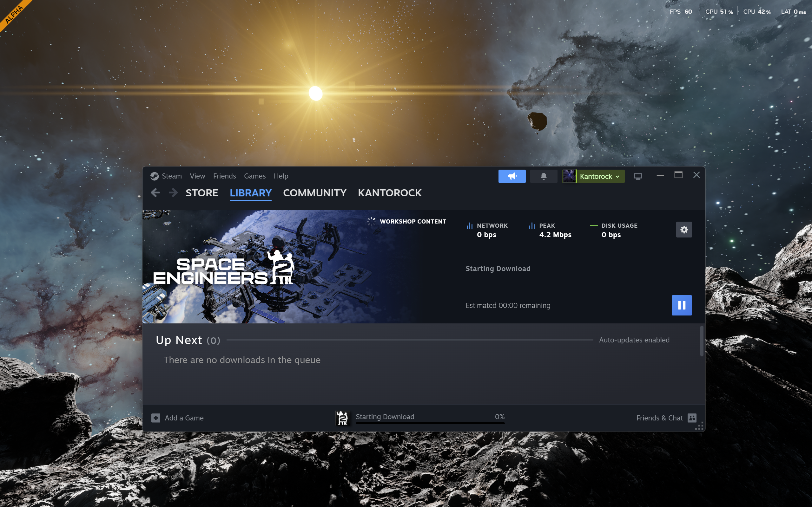812x507 pixels.
Task: Click the Kantorock profile avatar
Action: pyautogui.click(x=569, y=176)
